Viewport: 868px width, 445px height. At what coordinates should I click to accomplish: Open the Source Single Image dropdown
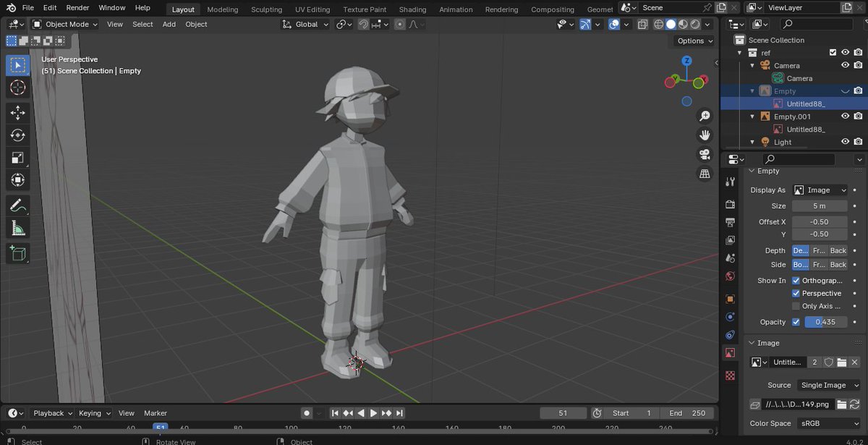tap(828, 386)
